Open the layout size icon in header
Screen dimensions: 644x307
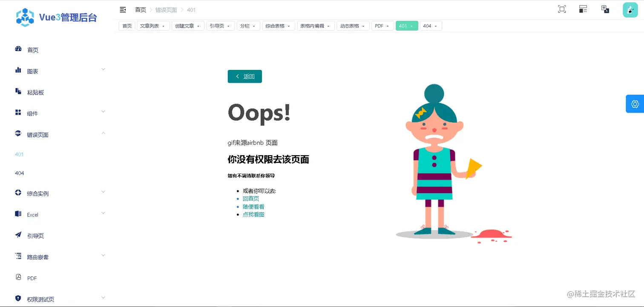tap(583, 9)
